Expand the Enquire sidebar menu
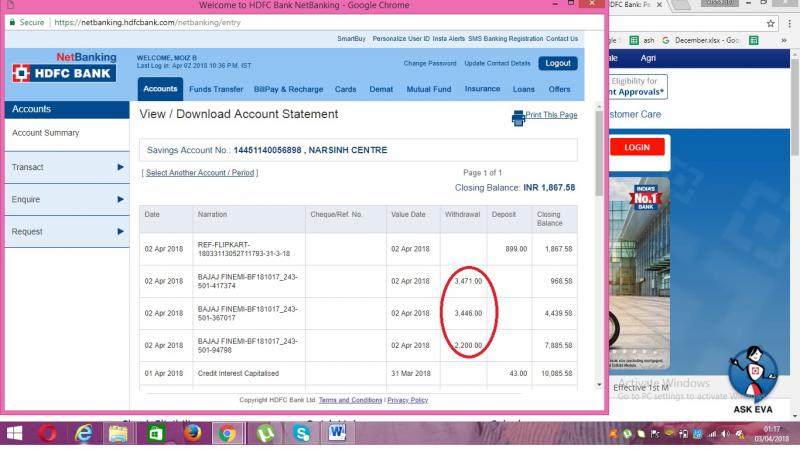This screenshot has width=800, height=449. [x=67, y=199]
